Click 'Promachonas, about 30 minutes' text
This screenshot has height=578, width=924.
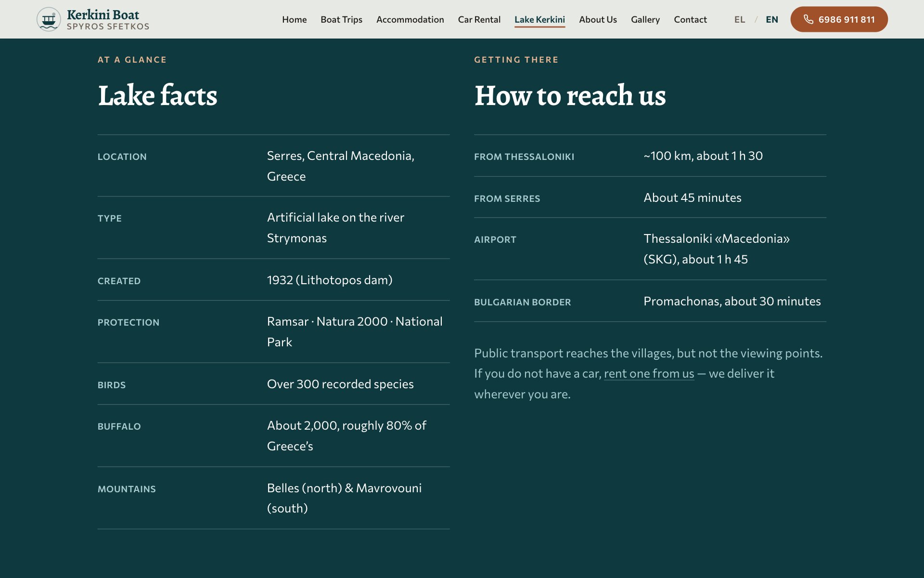click(x=732, y=301)
